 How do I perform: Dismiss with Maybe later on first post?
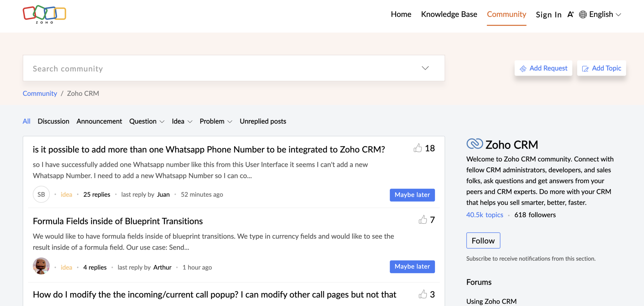[412, 195]
